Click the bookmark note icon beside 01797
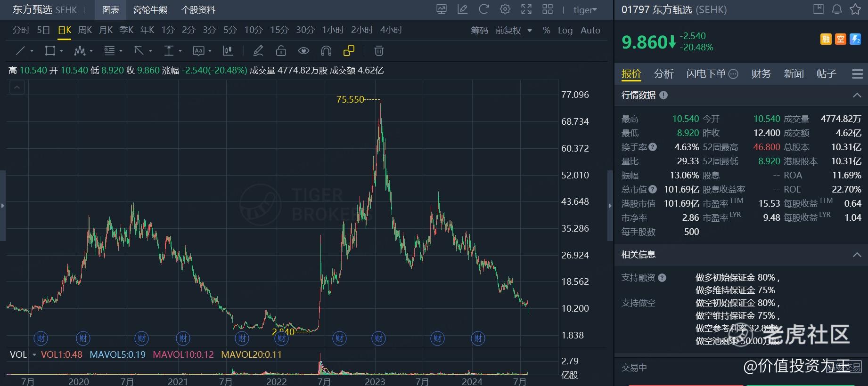868x386 pixels. click(819, 9)
